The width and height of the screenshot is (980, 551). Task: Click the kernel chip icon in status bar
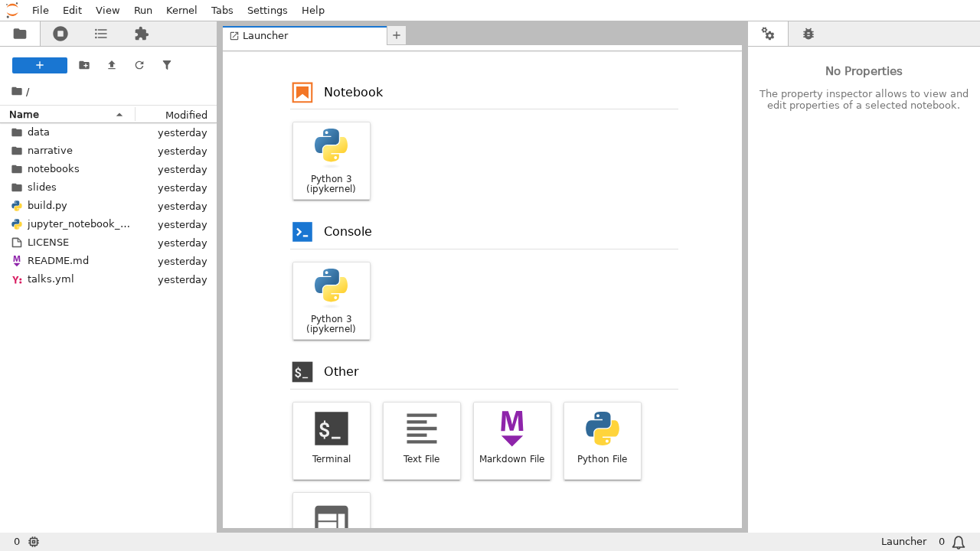click(34, 542)
